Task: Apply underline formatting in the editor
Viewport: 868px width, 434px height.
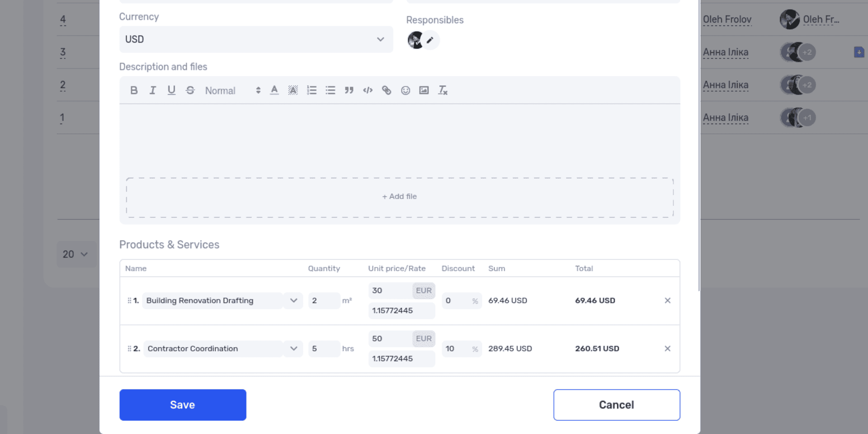Action: click(x=171, y=90)
